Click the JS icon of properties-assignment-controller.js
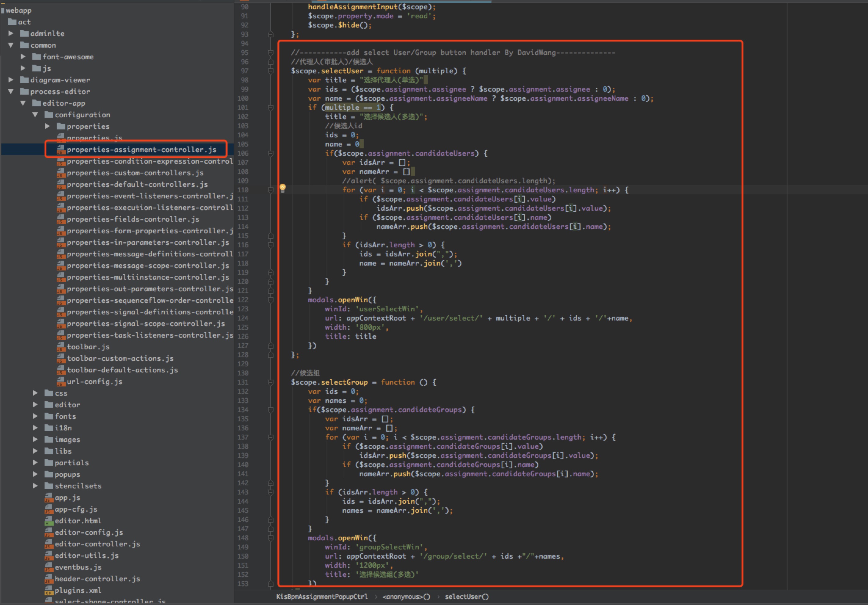 (x=61, y=149)
